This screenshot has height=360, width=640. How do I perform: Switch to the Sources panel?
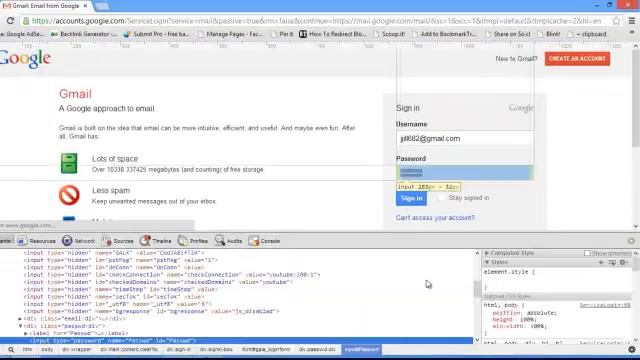tap(118, 241)
